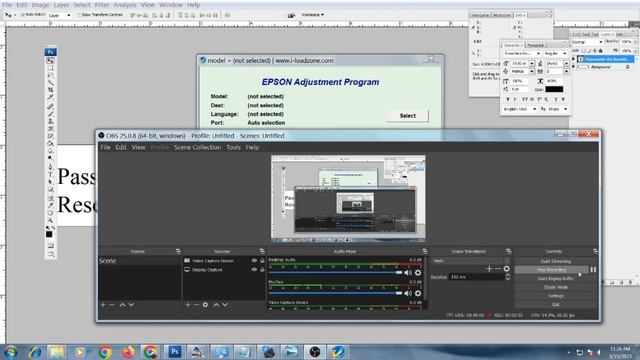Click Studio Mode button in OBS
640x360 pixels.
click(556, 287)
